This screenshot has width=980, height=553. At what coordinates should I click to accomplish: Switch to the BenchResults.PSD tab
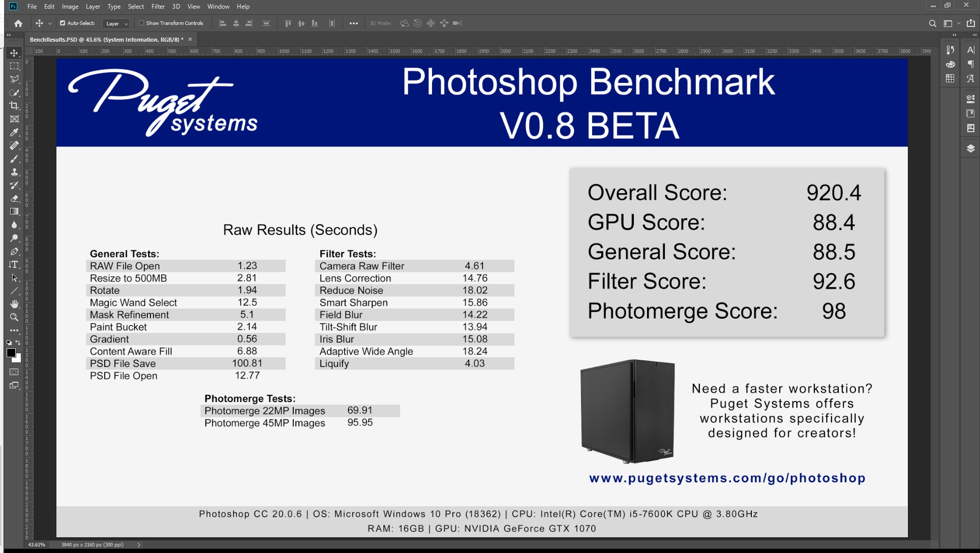pyautogui.click(x=106, y=39)
